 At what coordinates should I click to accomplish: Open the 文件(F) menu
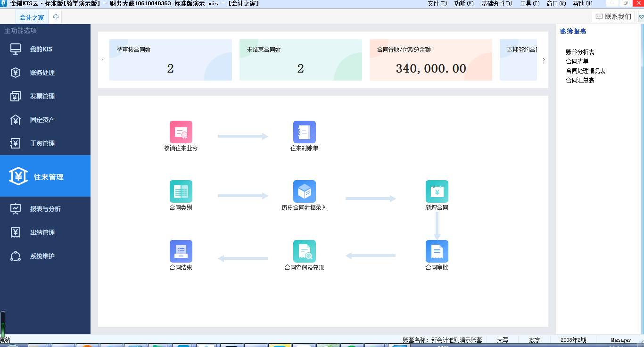pyautogui.click(x=437, y=3)
